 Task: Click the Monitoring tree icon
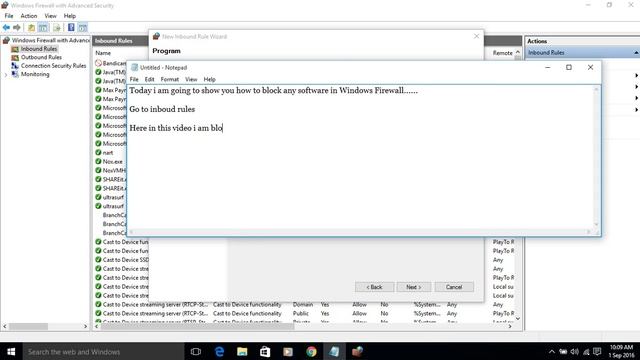click(x=15, y=74)
